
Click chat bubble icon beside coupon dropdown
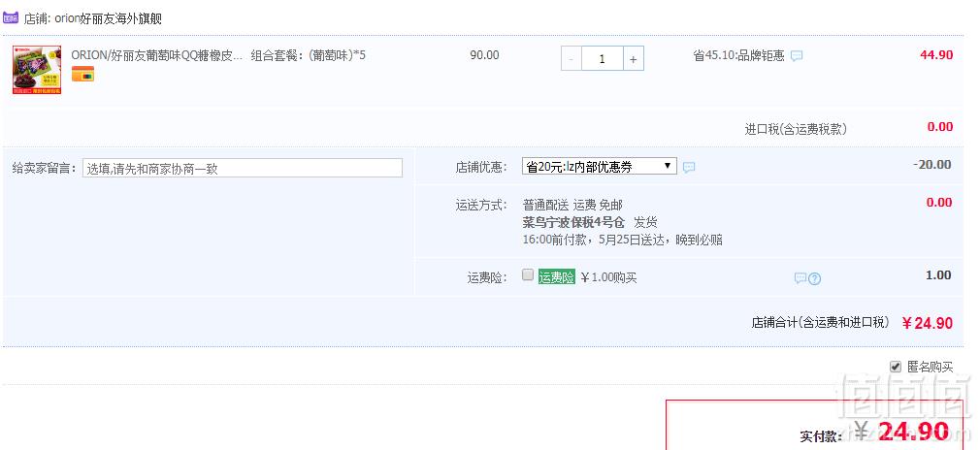[x=689, y=167]
